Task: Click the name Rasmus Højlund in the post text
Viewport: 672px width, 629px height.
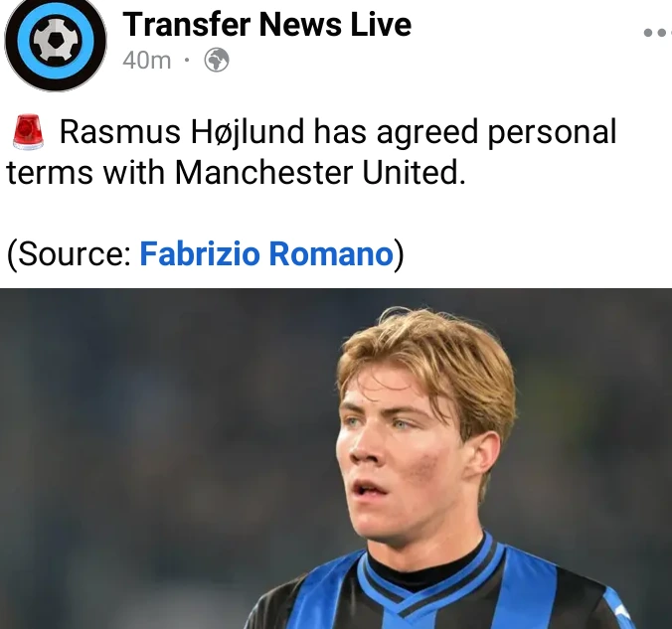Action: [182, 131]
